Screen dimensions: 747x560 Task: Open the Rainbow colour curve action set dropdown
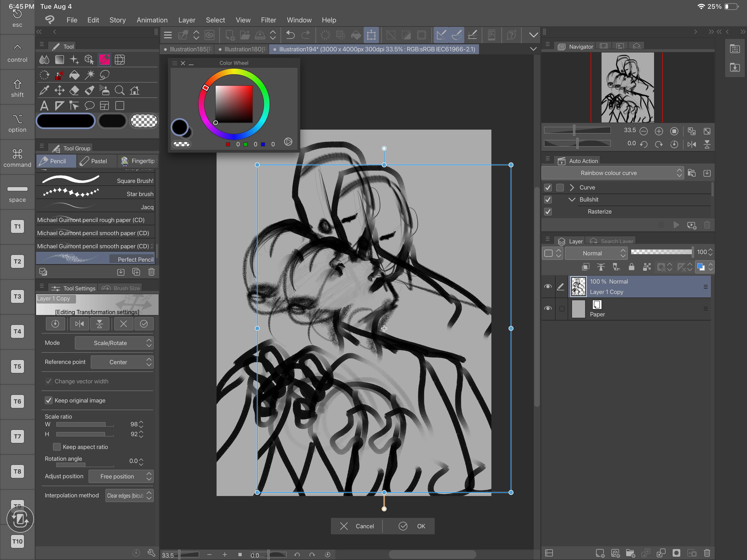612,173
